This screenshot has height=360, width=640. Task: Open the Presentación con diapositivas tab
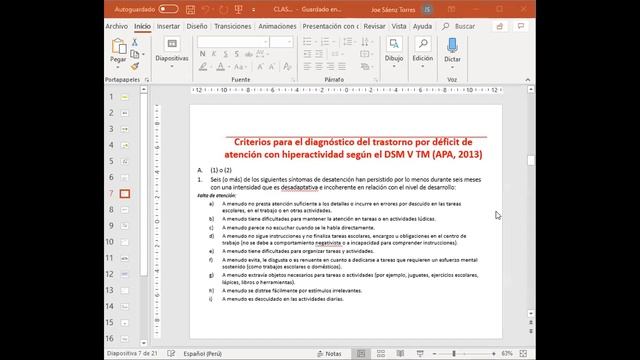pos(330,26)
